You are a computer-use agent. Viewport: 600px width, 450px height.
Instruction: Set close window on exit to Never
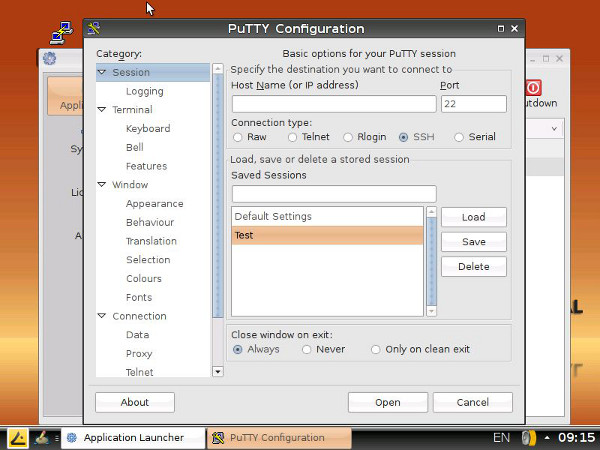[306, 349]
